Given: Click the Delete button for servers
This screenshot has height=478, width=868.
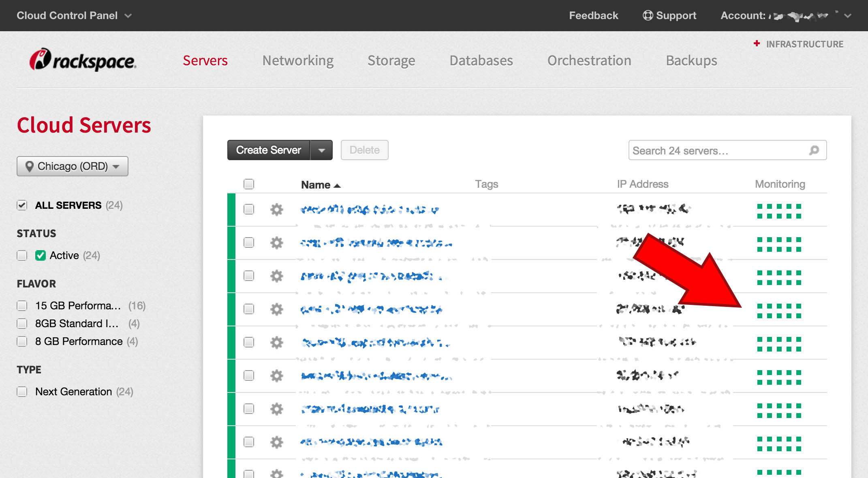Looking at the screenshot, I should 364,150.
